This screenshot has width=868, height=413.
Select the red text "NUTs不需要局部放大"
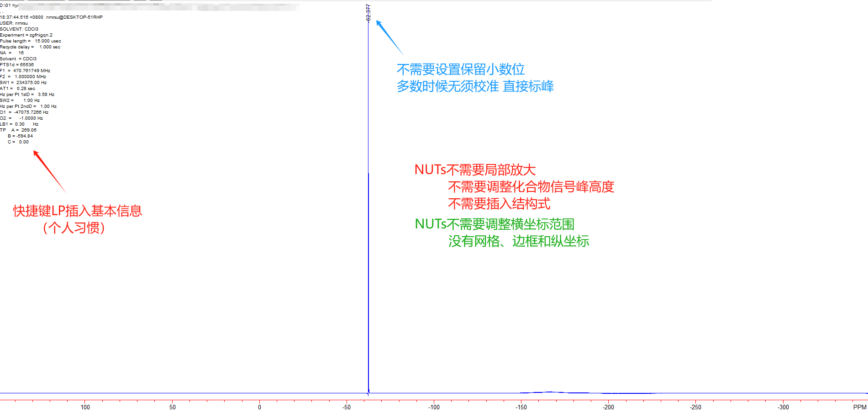tap(475, 170)
